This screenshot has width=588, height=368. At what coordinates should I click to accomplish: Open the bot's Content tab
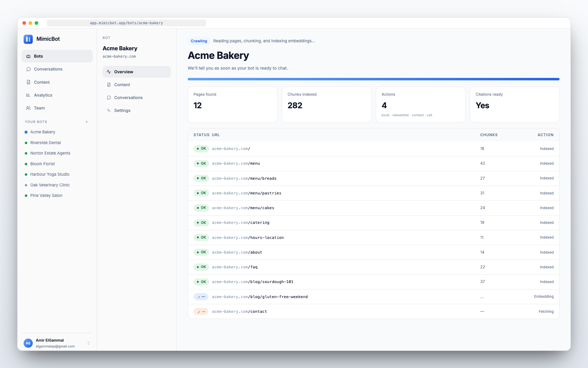[122, 85]
